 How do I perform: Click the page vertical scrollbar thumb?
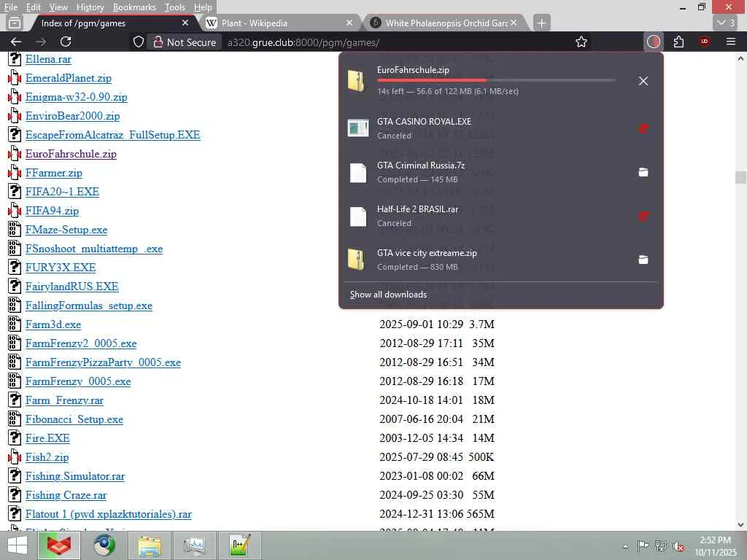coord(740,178)
